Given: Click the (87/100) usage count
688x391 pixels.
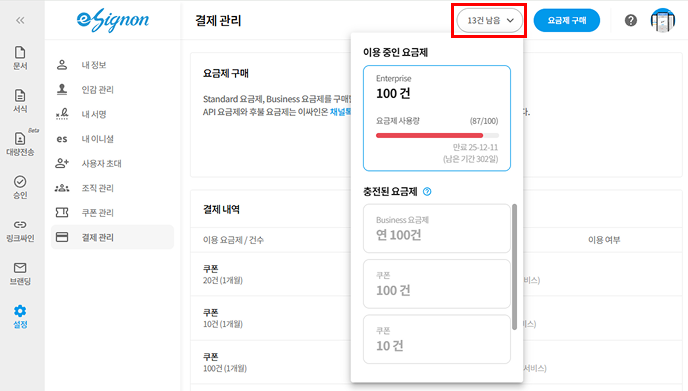Looking at the screenshot, I should click(484, 121).
